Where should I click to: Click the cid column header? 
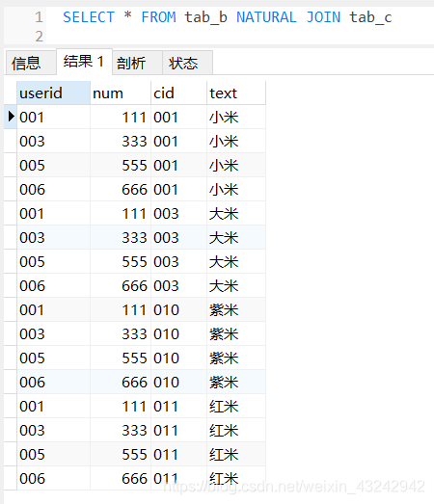[178, 93]
